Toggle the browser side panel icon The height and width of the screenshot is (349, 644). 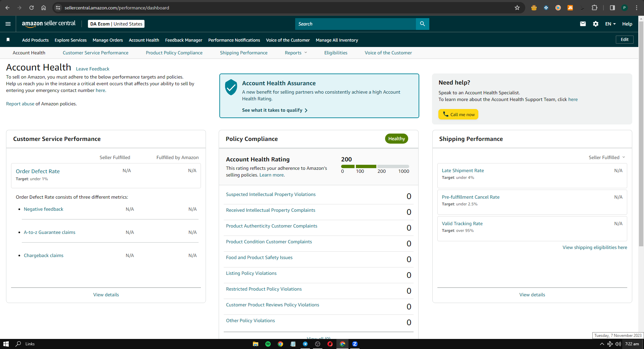pyautogui.click(x=612, y=8)
